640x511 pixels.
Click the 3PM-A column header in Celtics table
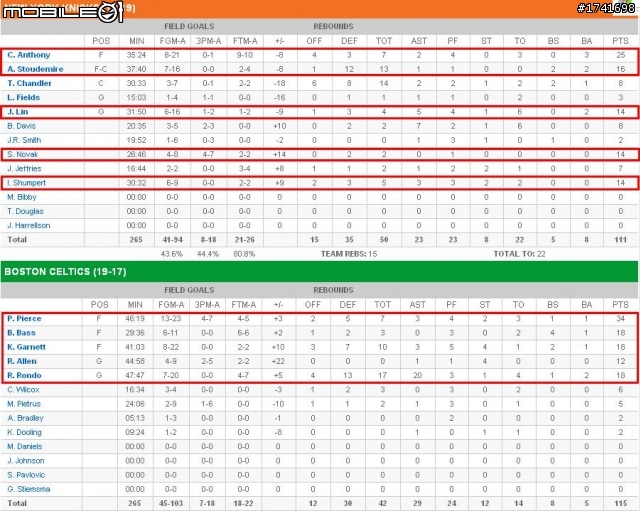pyautogui.click(x=207, y=304)
